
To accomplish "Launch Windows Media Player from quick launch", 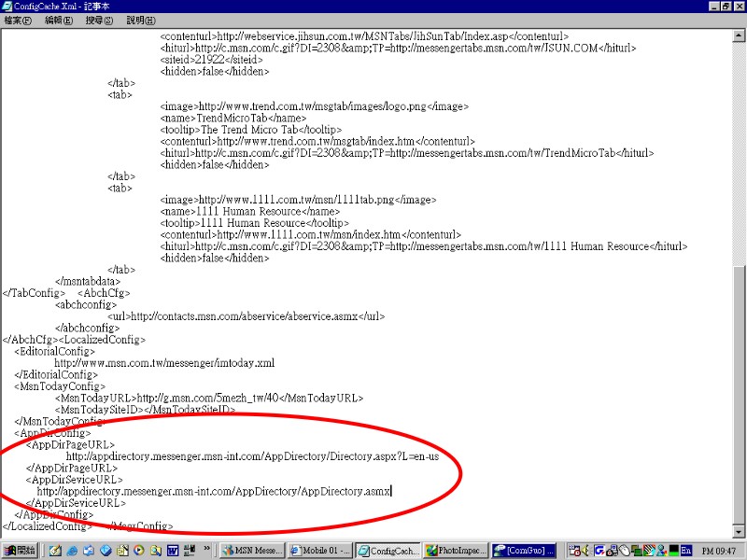I will click(x=139, y=551).
